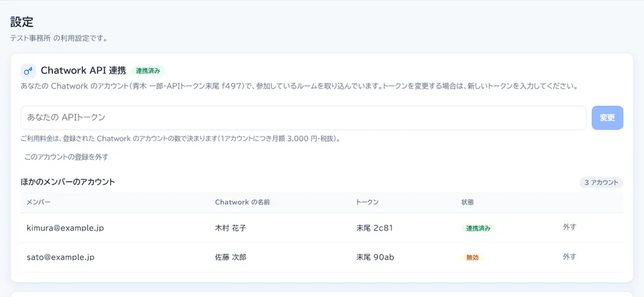This screenshot has width=644, height=297.
Task: Select the sato@example.jp member cell
Action: click(x=61, y=258)
